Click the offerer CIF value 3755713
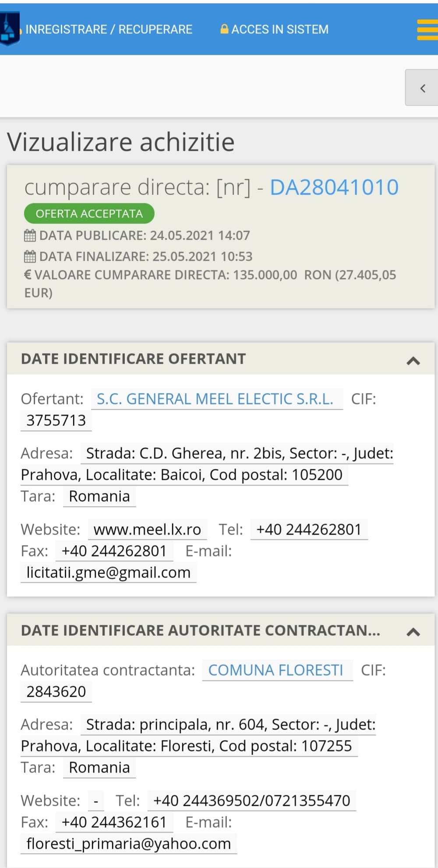438x868 pixels. pos(56,421)
